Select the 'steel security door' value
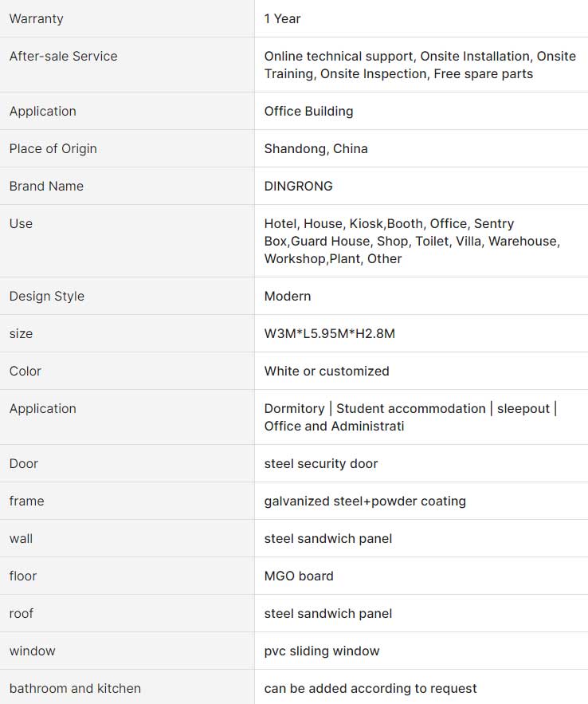Image resolution: width=588 pixels, height=704 pixels. [320, 464]
